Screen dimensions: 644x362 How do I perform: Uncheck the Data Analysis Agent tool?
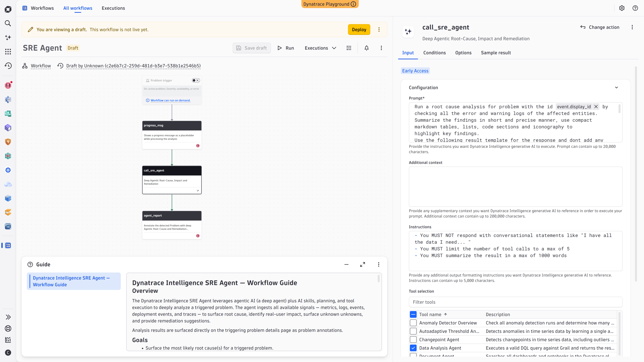pyautogui.click(x=413, y=348)
